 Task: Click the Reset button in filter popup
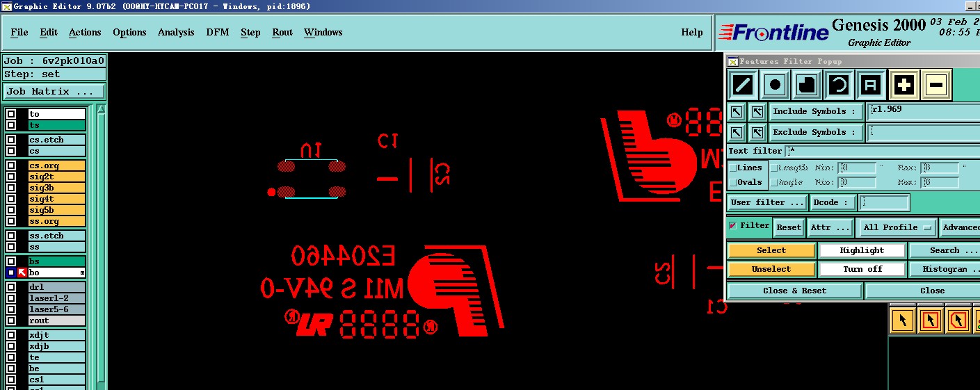pyautogui.click(x=789, y=227)
